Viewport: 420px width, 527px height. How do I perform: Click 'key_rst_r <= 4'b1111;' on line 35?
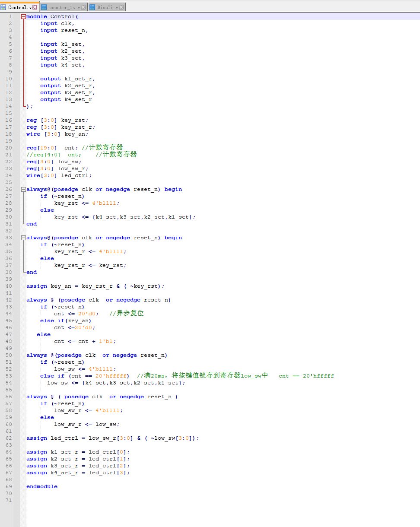[90, 251]
